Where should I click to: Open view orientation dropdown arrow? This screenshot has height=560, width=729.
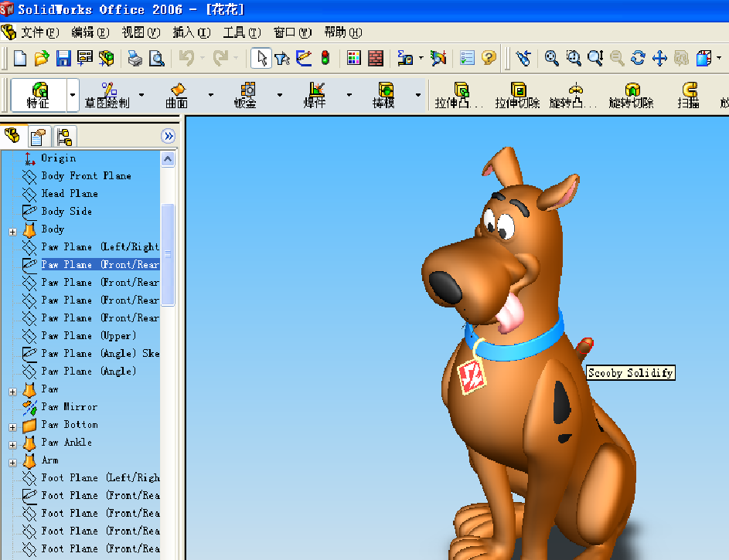(719, 58)
